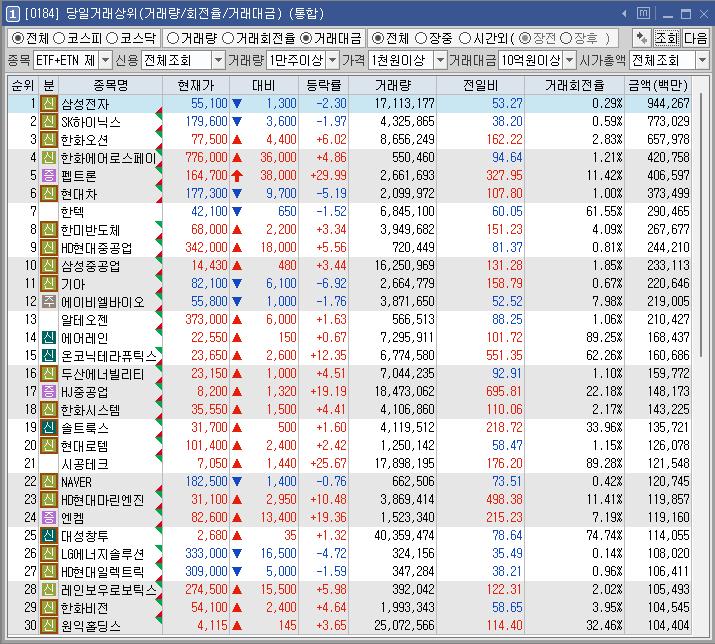Viewport: 715px width, 644px height.
Task: Click the green 신 badge for 온코닉테라퓨틱스
Action: (49, 355)
